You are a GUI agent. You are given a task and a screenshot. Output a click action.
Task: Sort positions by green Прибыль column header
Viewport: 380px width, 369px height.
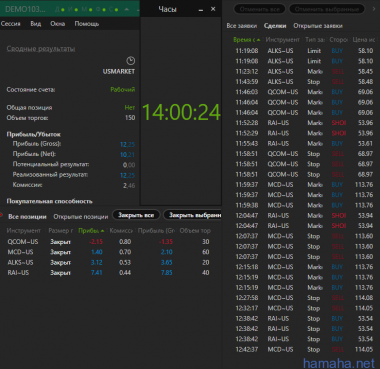tap(91, 231)
